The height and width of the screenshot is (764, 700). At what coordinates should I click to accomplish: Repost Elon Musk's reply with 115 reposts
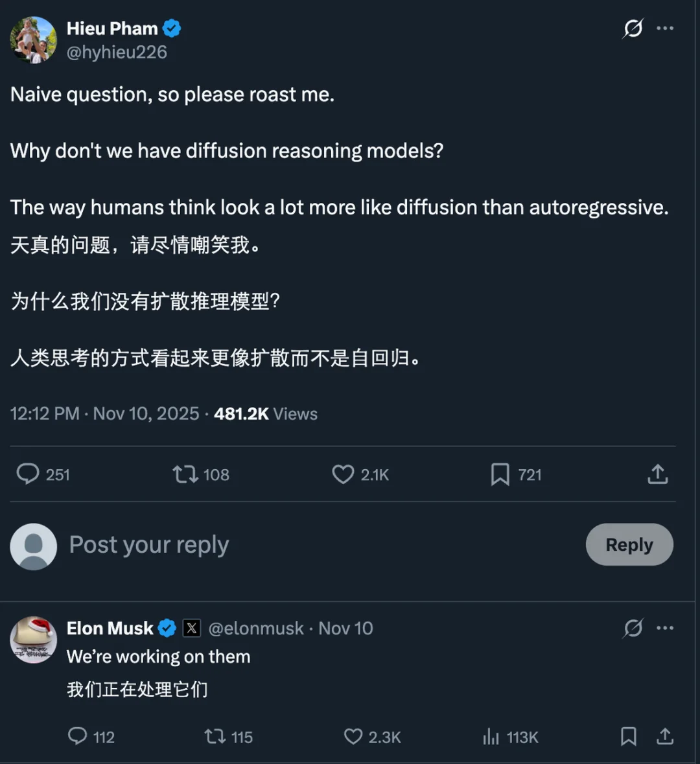click(x=215, y=736)
